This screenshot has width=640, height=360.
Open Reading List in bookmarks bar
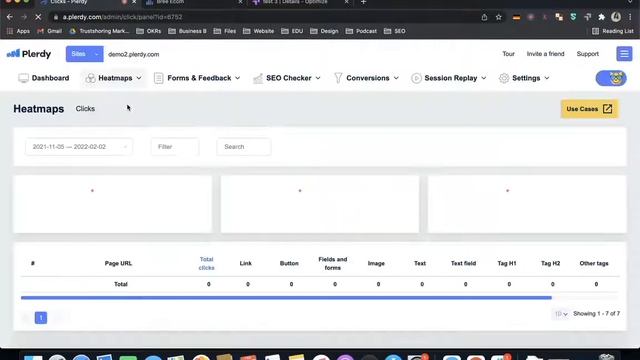coord(613,31)
